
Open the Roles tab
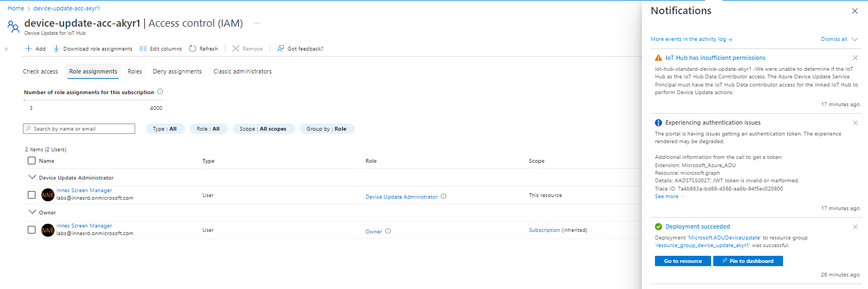[135, 71]
